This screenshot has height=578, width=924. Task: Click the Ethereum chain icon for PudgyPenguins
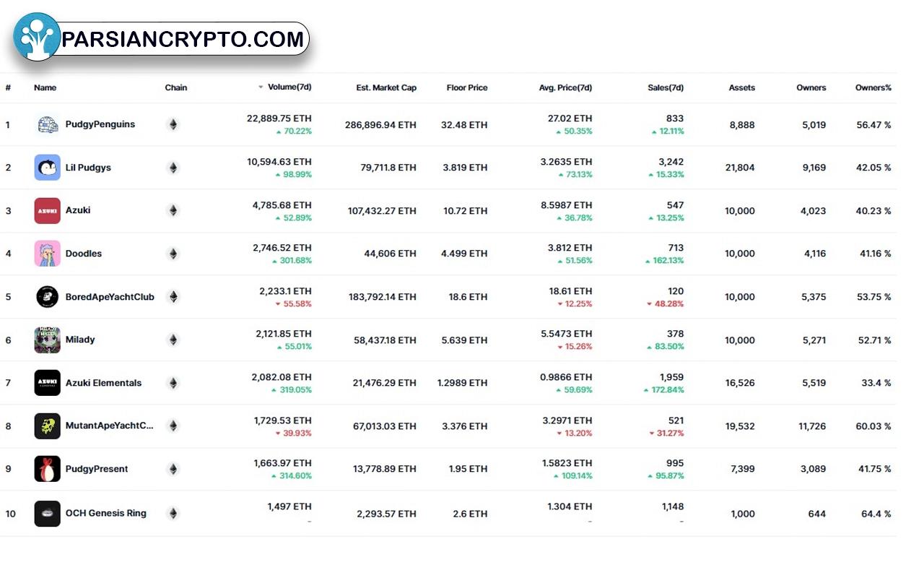173,124
